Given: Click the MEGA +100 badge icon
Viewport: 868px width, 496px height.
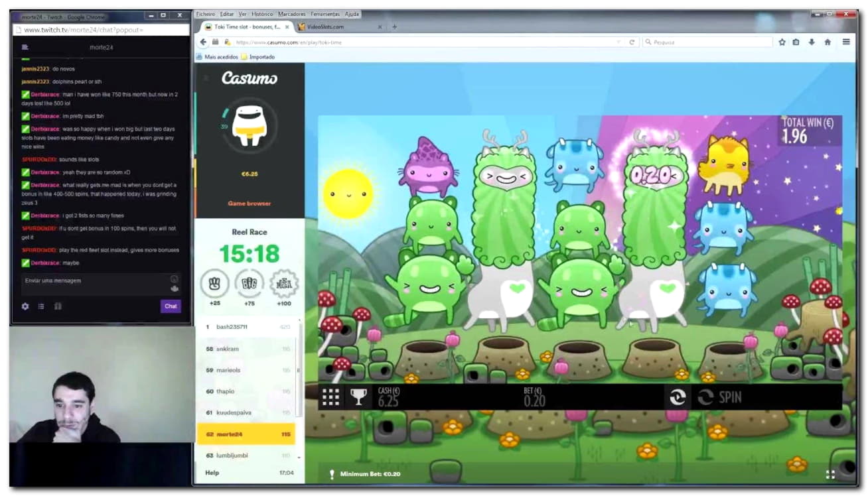Looking at the screenshot, I should 284,284.
